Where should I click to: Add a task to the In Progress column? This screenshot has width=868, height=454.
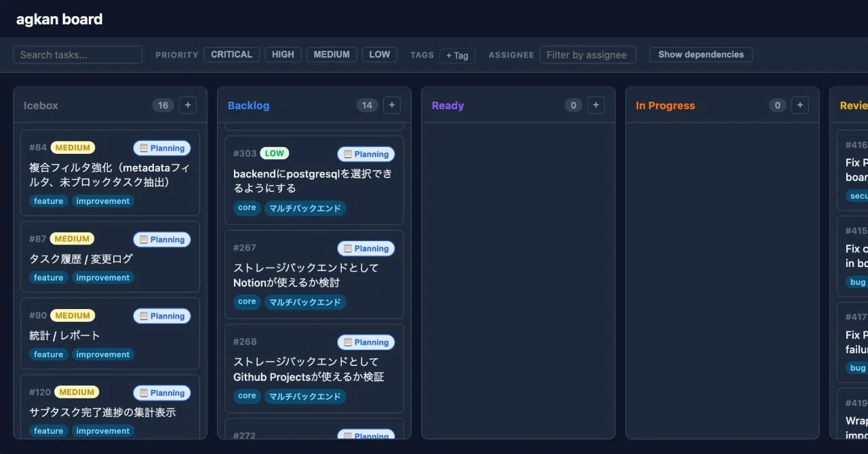(800, 105)
